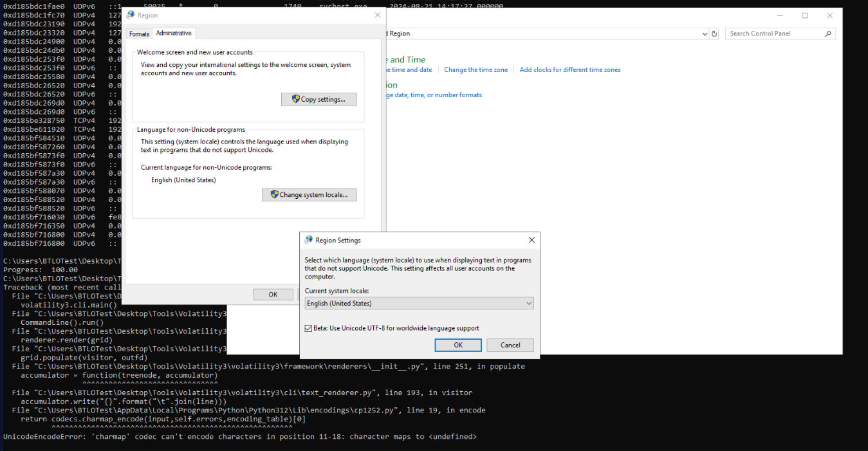Select the Administrative tab
The height and width of the screenshot is (451, 868).
pos(173,33)
